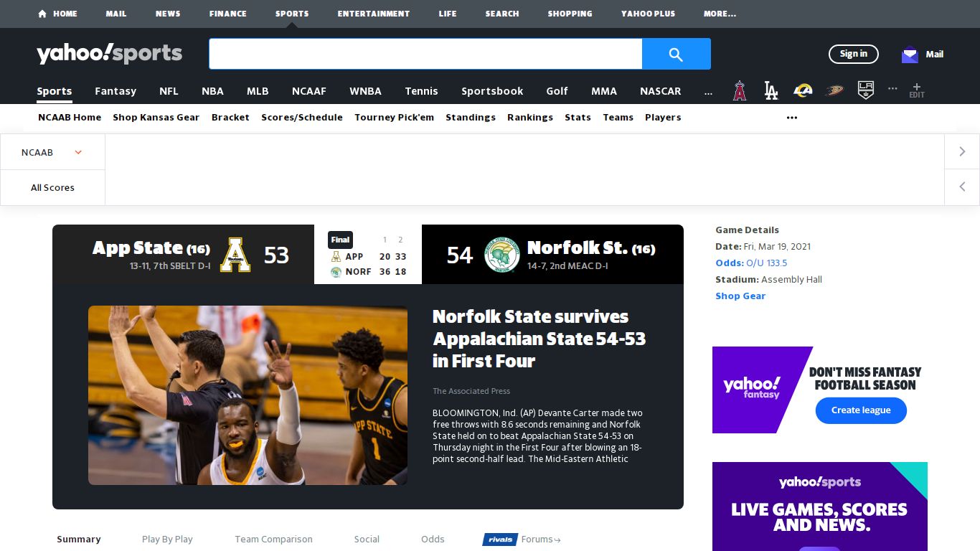This screenshot has height=551, width=980.
Task: Expand the NCAAB league dropdown
Action: tap(52, 152)
